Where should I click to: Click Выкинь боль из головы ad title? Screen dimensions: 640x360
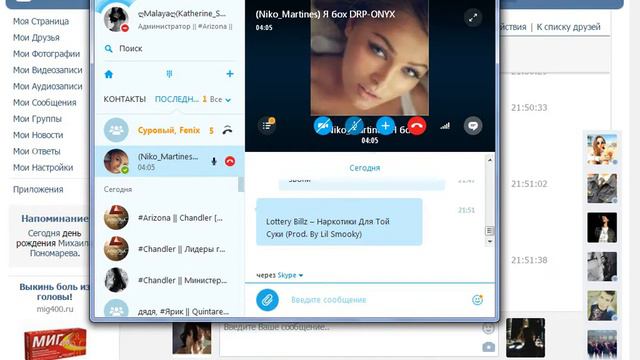(x=54, y=291)
